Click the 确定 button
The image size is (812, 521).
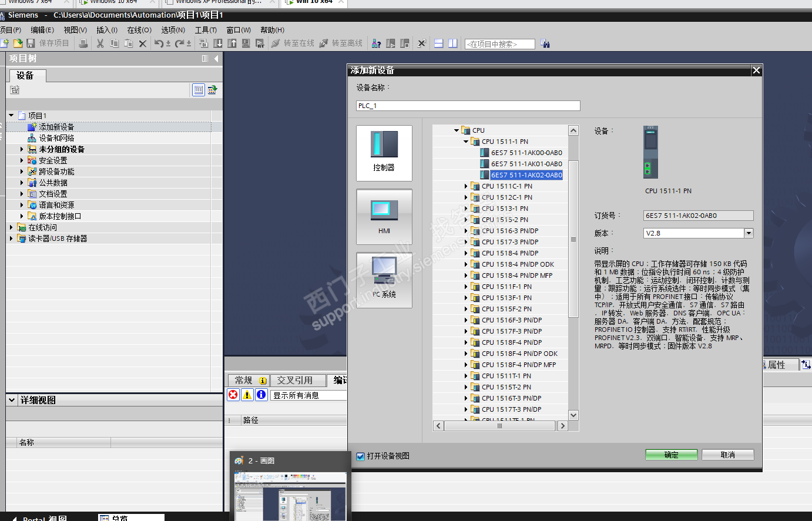[671, 455]
